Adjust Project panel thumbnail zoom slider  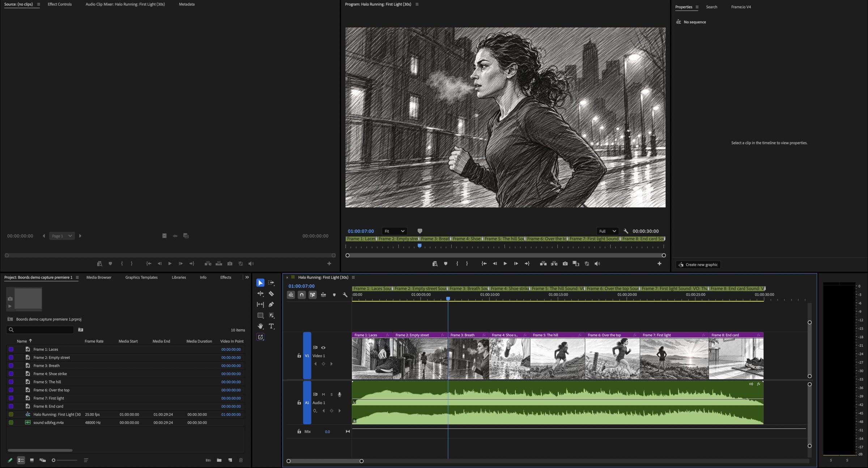pyautogui.click(x=65, y=460)
